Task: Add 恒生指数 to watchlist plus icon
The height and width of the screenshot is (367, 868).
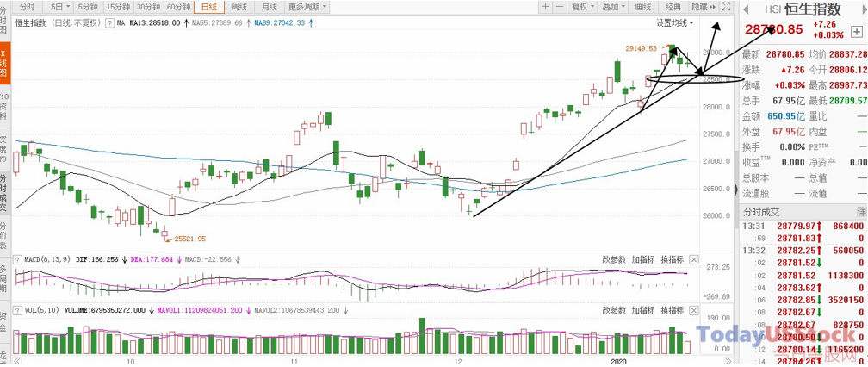Action: (855, 31)
